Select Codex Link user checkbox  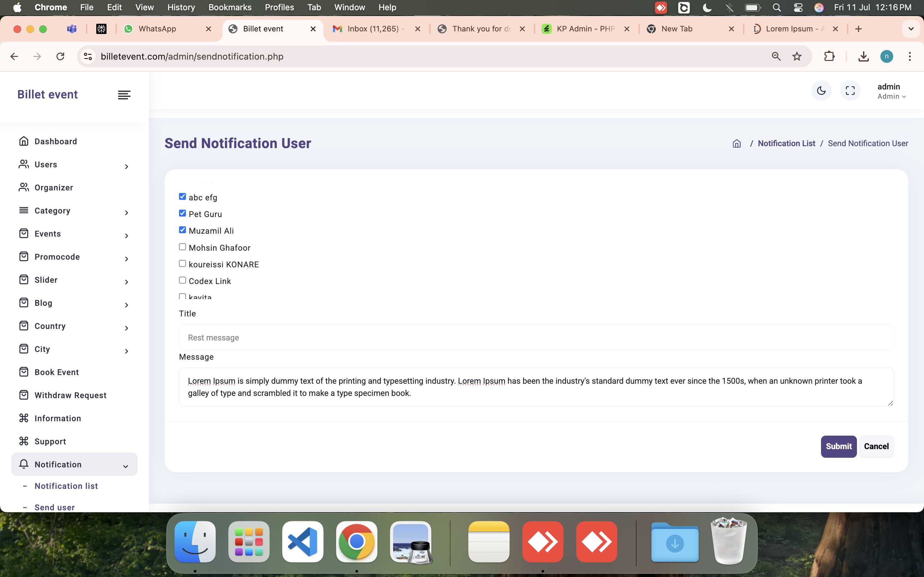(183, 280)
